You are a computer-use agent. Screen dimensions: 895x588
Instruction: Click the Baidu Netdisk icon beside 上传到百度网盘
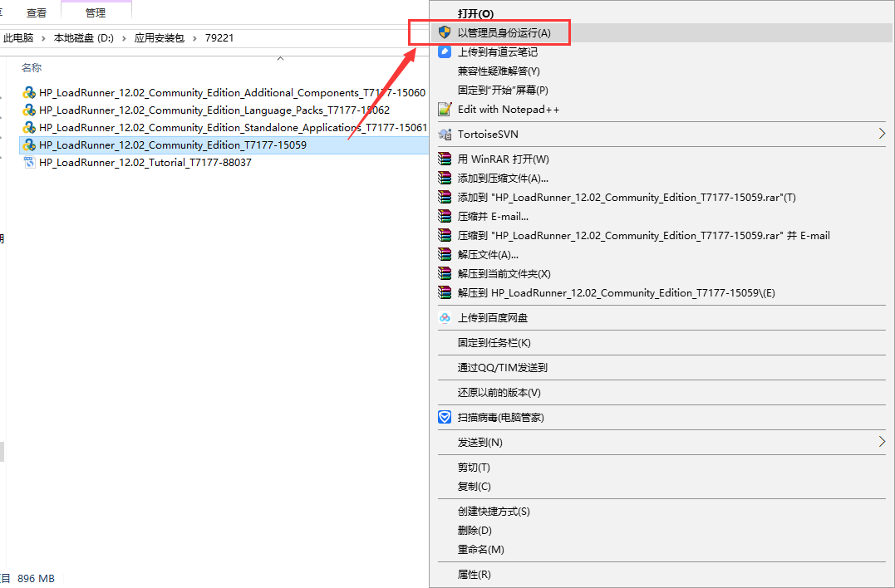(x=445, y=317)
